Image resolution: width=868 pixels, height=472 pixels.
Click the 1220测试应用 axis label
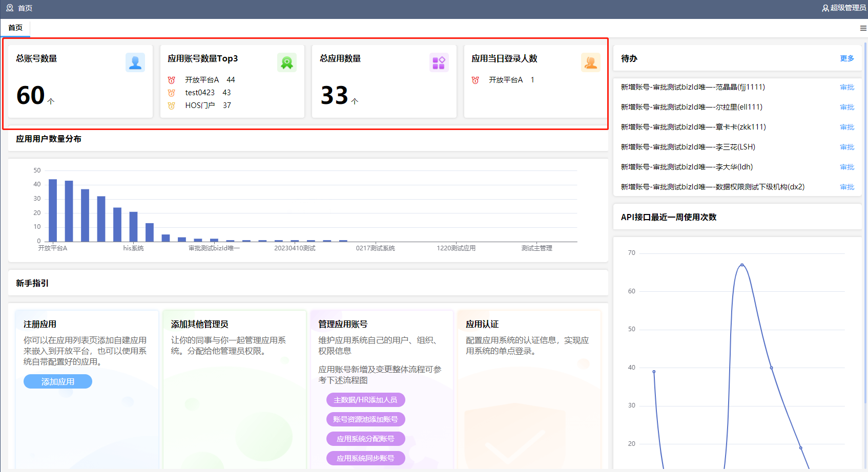coord(456,248)
